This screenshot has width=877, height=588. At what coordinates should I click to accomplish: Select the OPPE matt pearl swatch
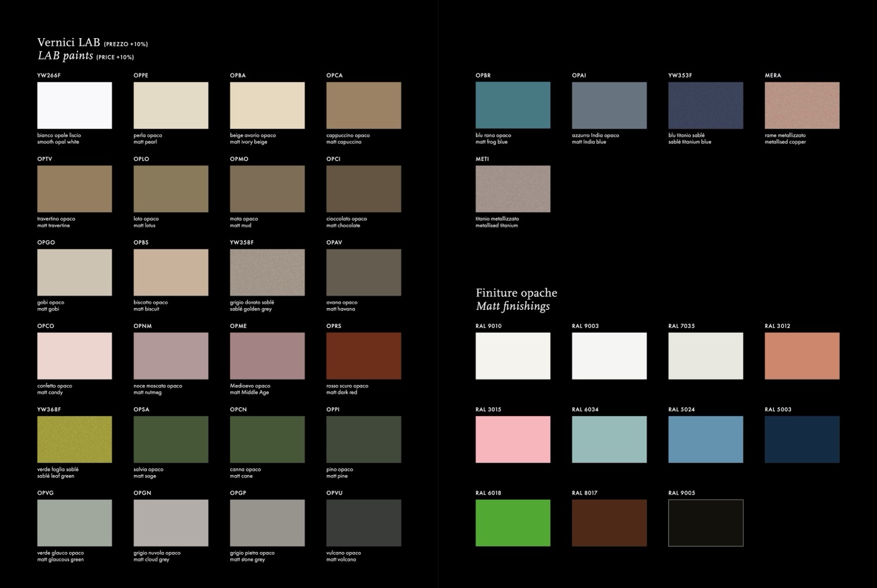coord(171,105)
